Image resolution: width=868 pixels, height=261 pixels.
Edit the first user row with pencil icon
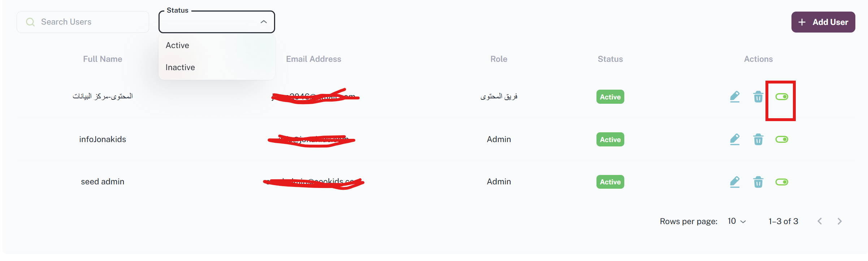735,97
